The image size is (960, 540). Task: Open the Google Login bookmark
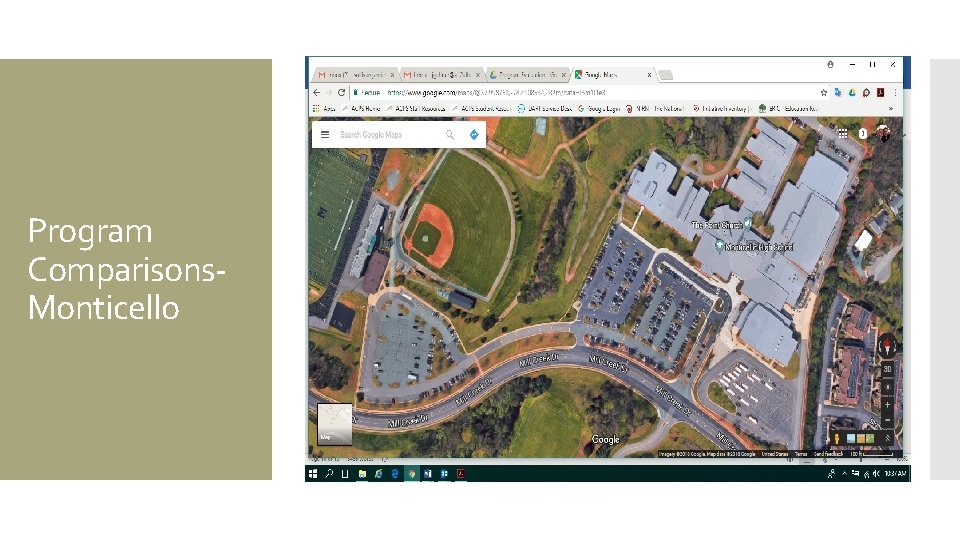point(599,108)
